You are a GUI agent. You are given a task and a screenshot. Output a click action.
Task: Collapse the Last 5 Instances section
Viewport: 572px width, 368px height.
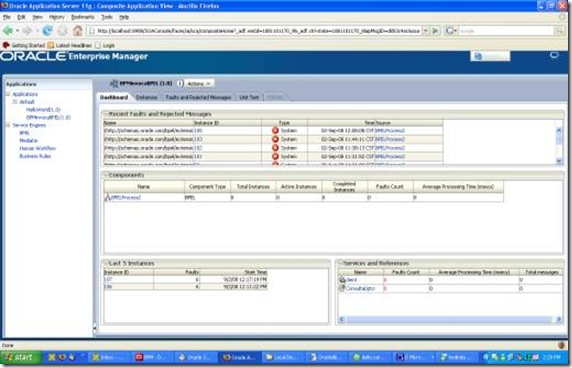(x=106, y=263)
